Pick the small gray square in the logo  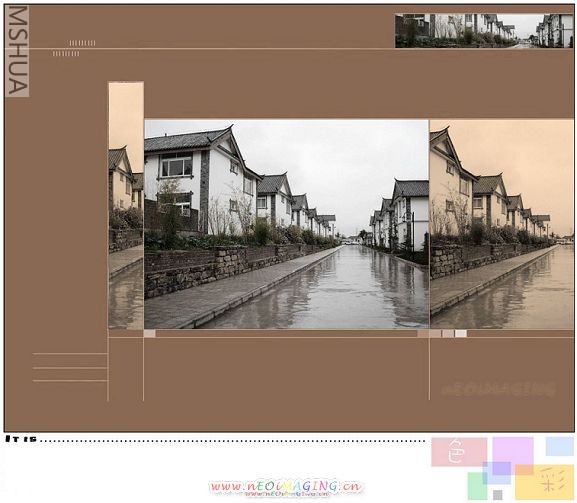(498, 495)
